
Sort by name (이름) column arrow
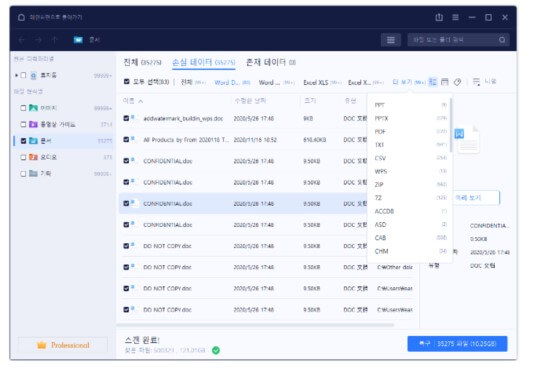click(141, 101)
